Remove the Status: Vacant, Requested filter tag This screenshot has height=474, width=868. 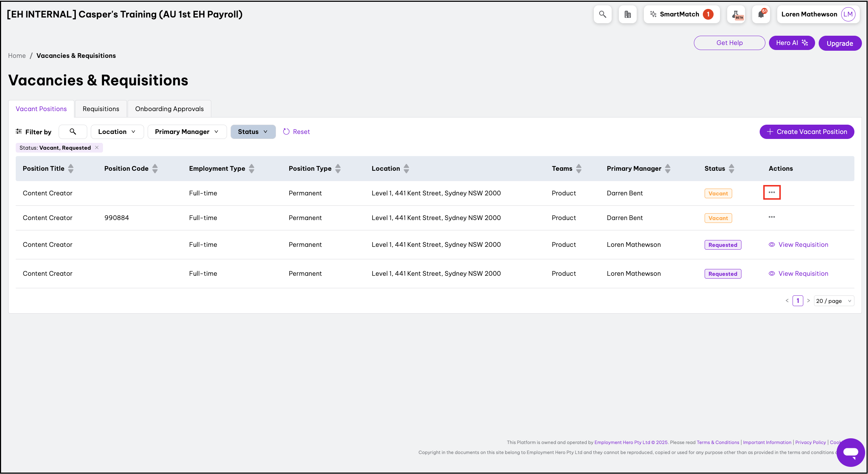tap(97, 148)
